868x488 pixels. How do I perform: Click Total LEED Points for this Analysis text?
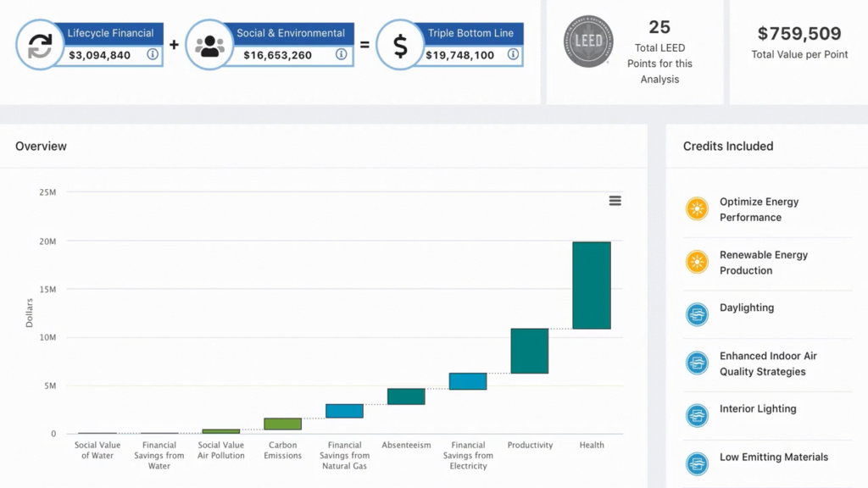pos(659,64)
